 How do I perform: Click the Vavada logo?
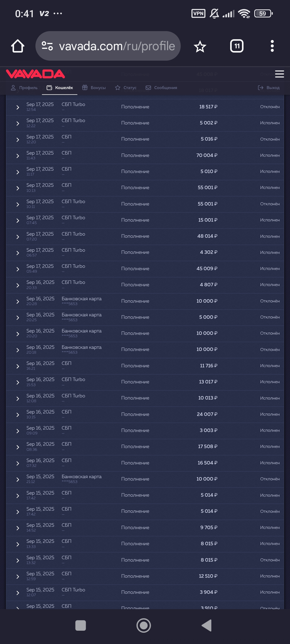(35, 74)
